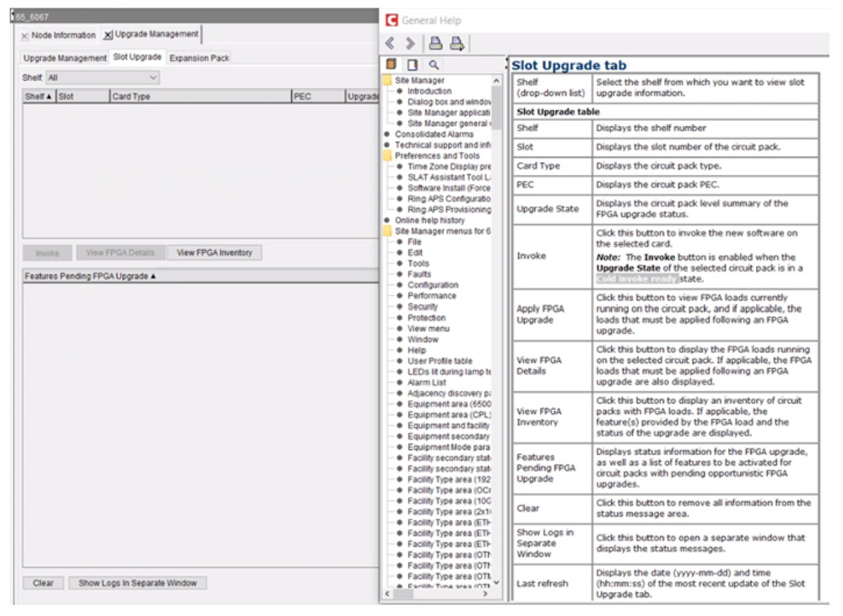This screenshot has width=843, height=616.
Task: Open the Performance help topic
Action: tap(431, 296)
